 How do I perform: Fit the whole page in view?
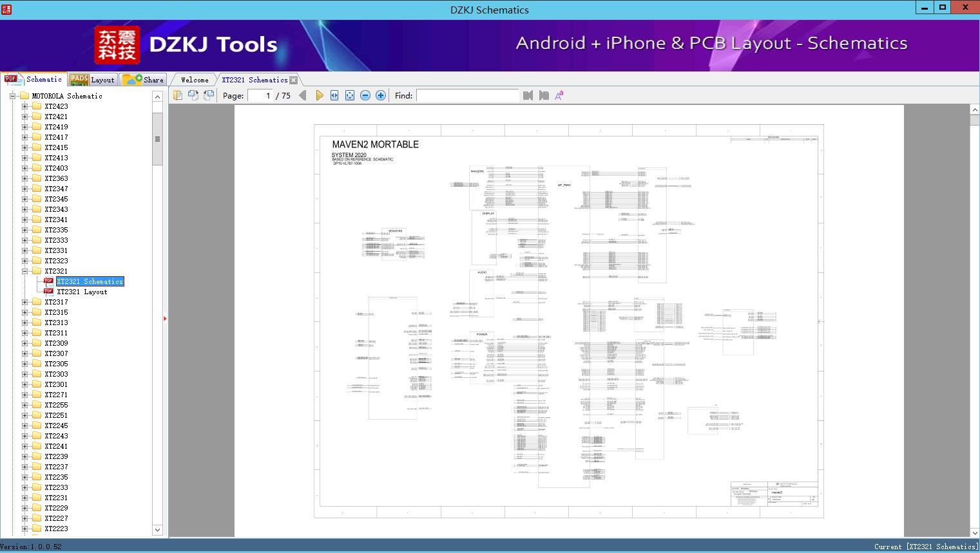350,95
